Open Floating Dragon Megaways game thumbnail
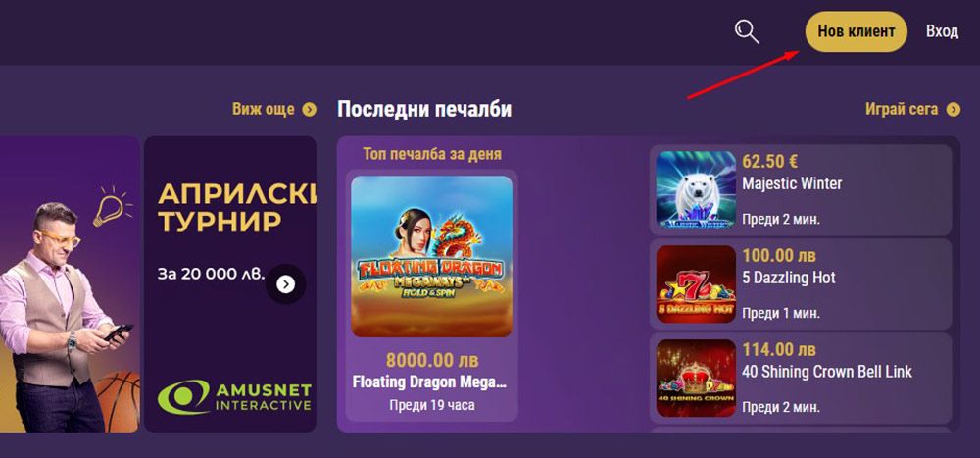This screenshot has width=980, height=458. point(432,257)
